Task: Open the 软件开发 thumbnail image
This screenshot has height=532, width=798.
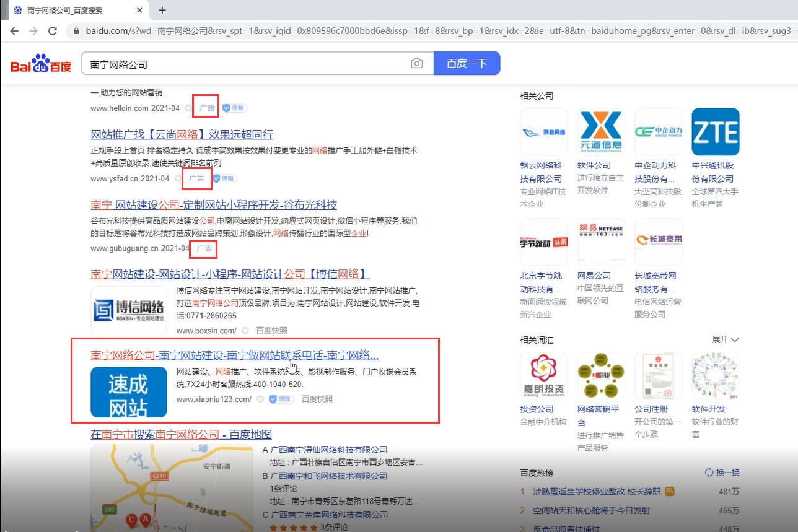Action: click(716, 376)
